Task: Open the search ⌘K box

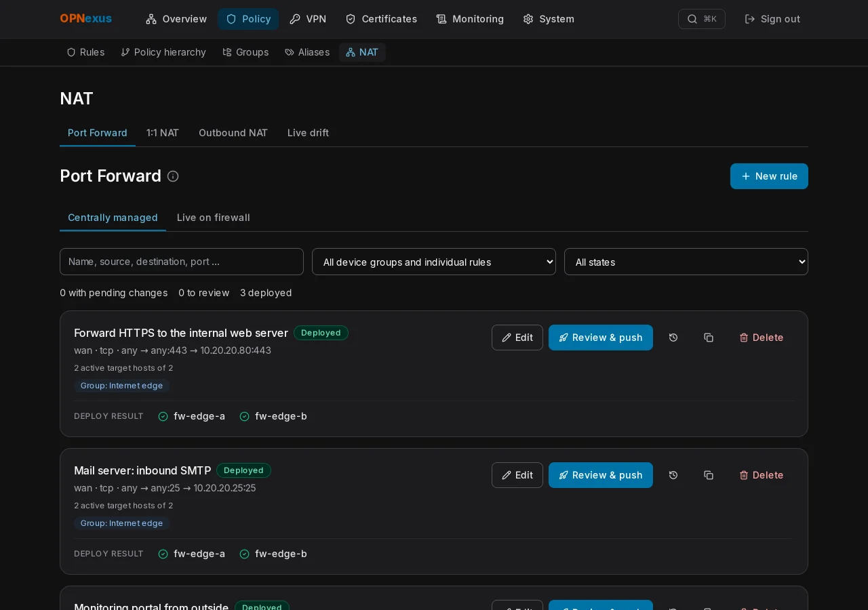Action: [x=702, y=19]
